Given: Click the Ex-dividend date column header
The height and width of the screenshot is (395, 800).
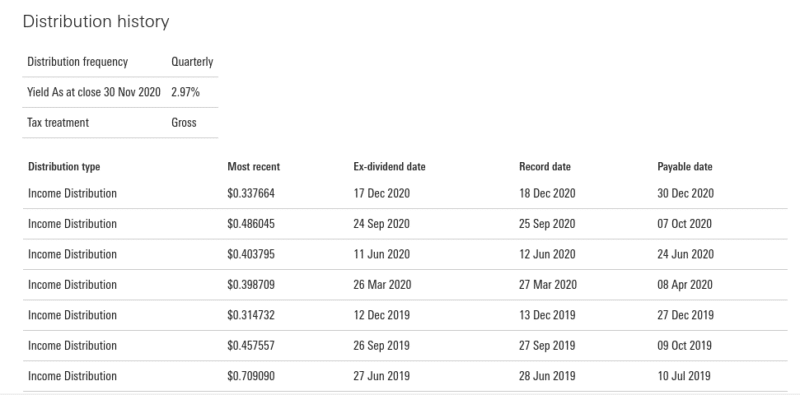Looking at the screenshot, I should [389, 167].
